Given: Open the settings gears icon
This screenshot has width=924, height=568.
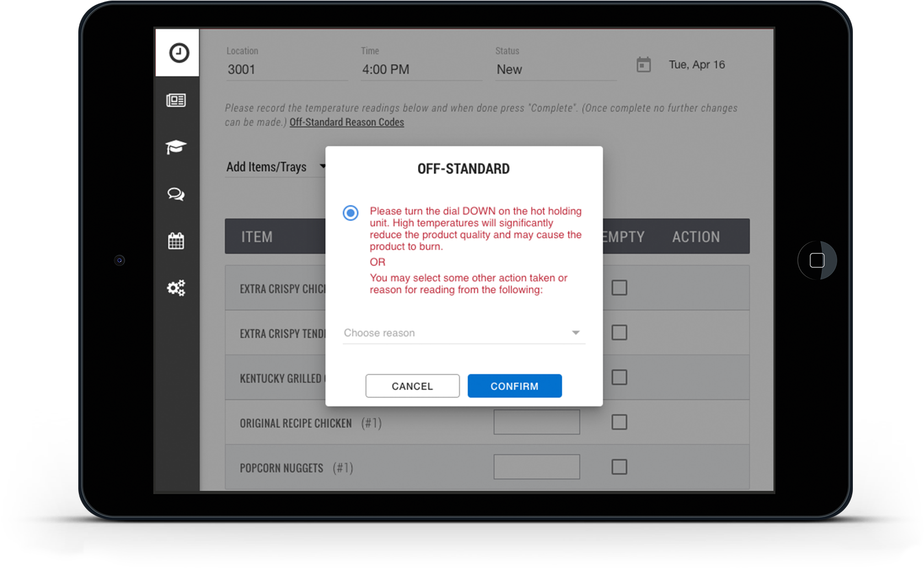Looking at the screenshot, I should click(x=176, y=288).
